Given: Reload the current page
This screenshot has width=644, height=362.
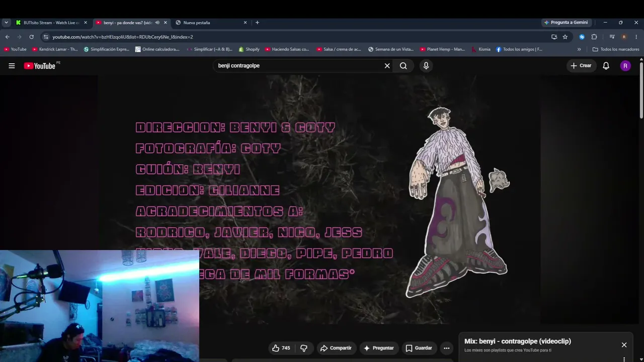Looking at the screenshot, I should coord(31,37).
